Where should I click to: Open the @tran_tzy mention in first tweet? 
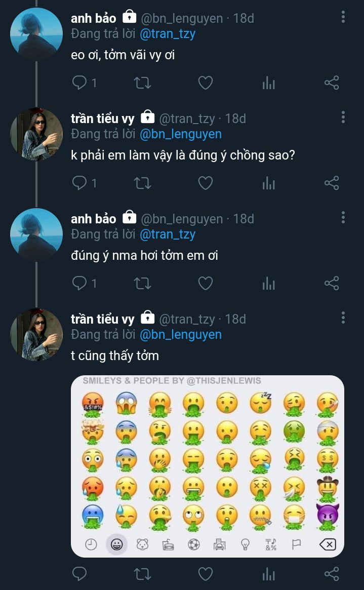[167, 34]
